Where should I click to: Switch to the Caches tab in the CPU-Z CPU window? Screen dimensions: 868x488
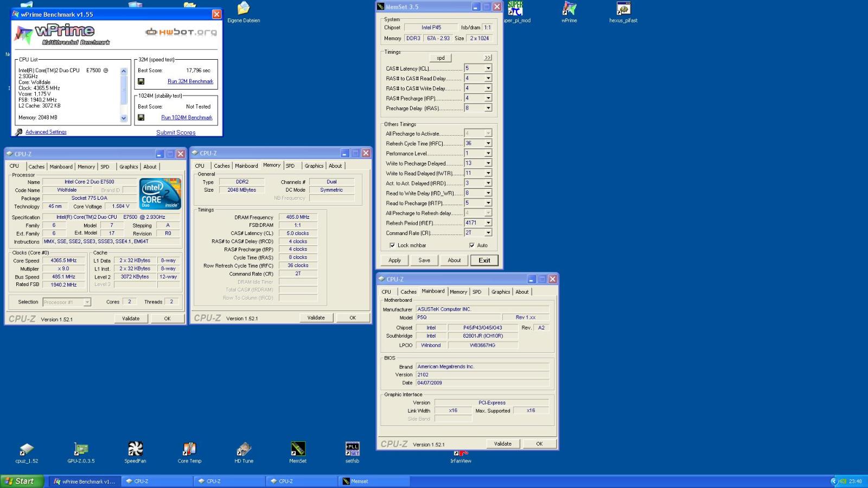36,167
